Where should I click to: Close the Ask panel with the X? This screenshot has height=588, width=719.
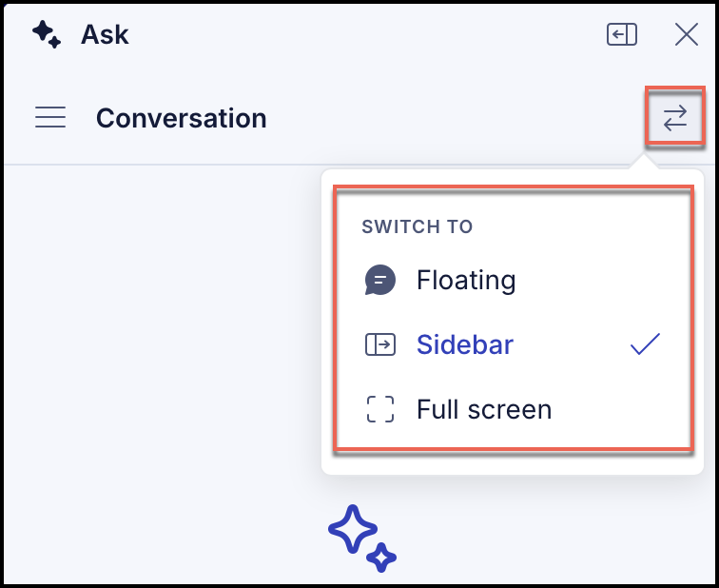(687, 34)
